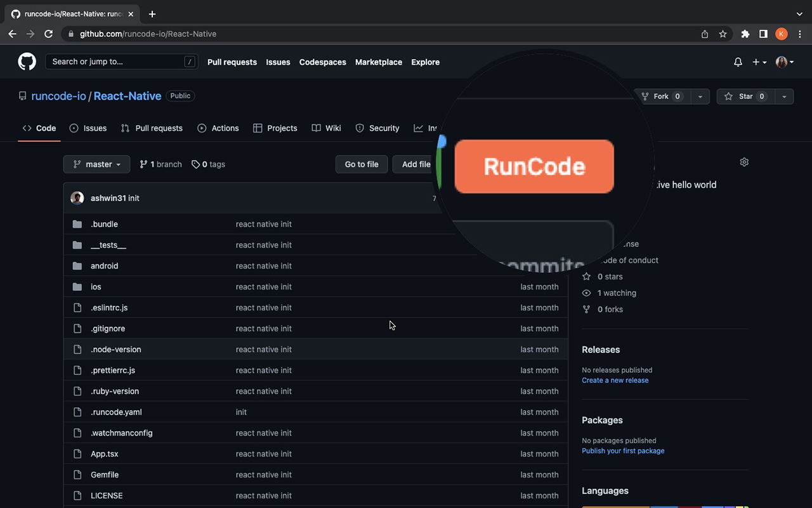Open ashwin31 commit author link
The height and width of the screenshot is (508, 812).
108,198
